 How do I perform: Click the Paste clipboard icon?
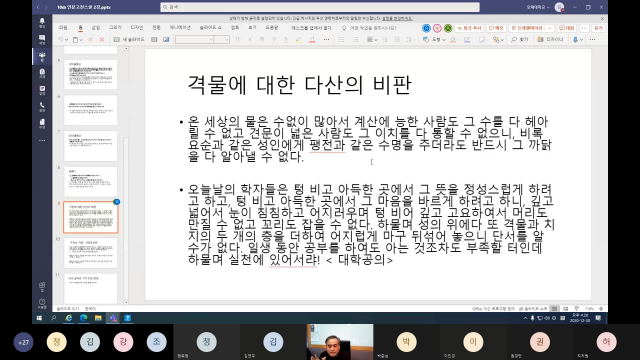[75, 40]
